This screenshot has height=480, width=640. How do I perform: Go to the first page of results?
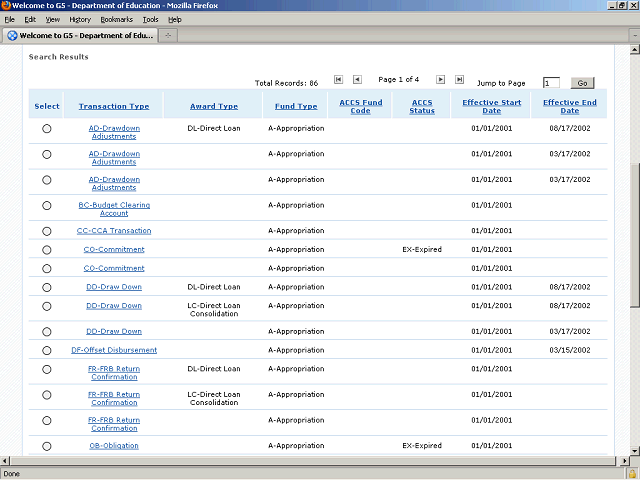pos(339,79)
